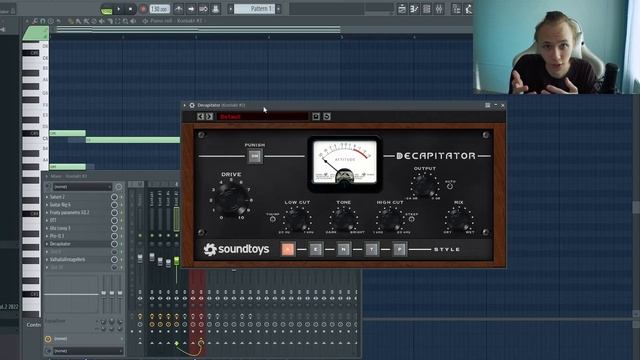This screenshot has height=360, width=640.
Task: Select style T in Decapitator
Action: click(372, 249)
